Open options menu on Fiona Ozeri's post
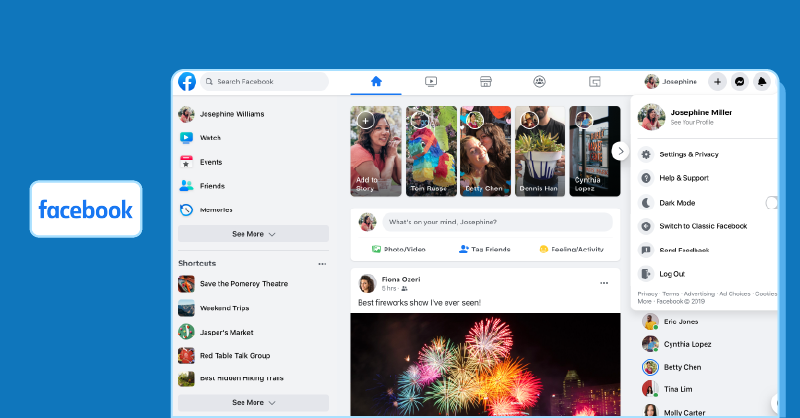 (603, 283)
